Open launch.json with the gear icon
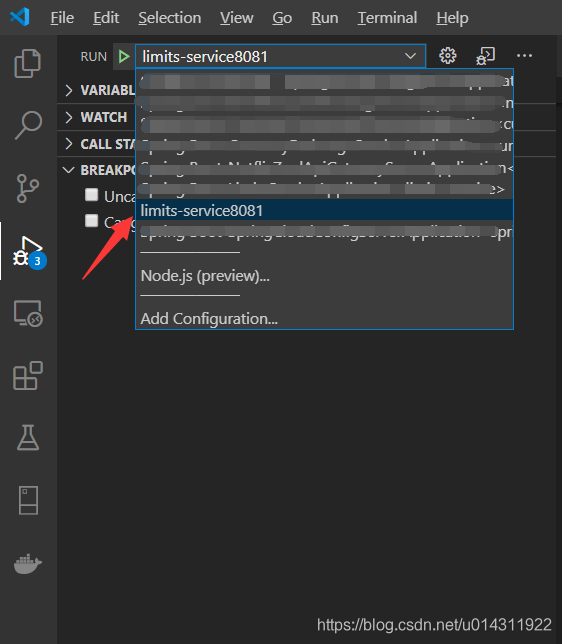Screen dimensions: 562x644 point(447,56)
